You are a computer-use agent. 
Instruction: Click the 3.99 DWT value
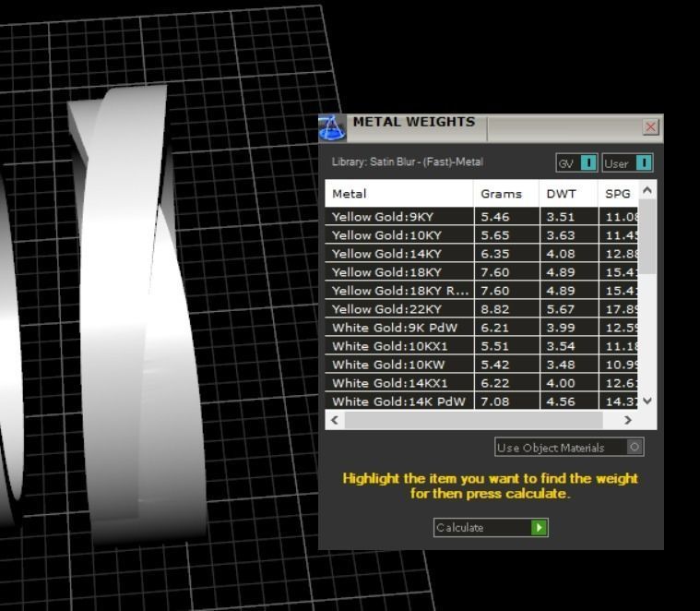560,328
